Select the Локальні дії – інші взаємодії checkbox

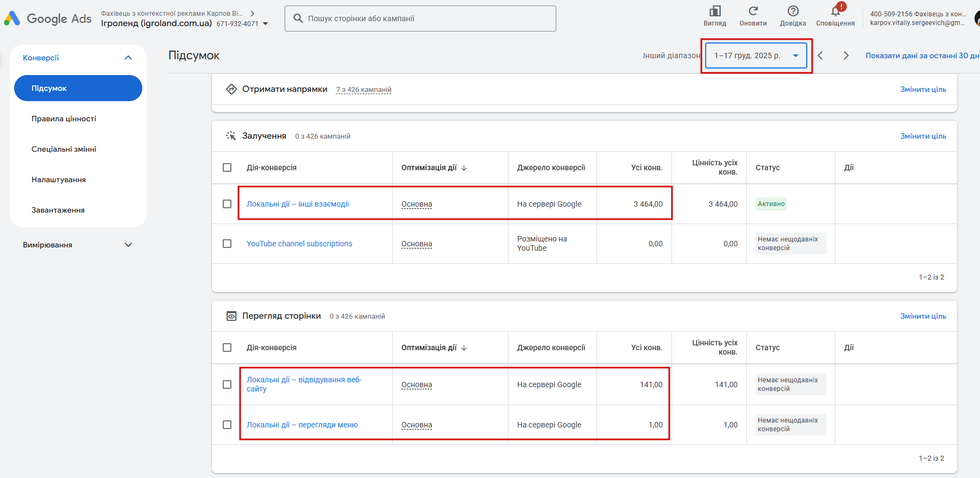tap(227, 204)
